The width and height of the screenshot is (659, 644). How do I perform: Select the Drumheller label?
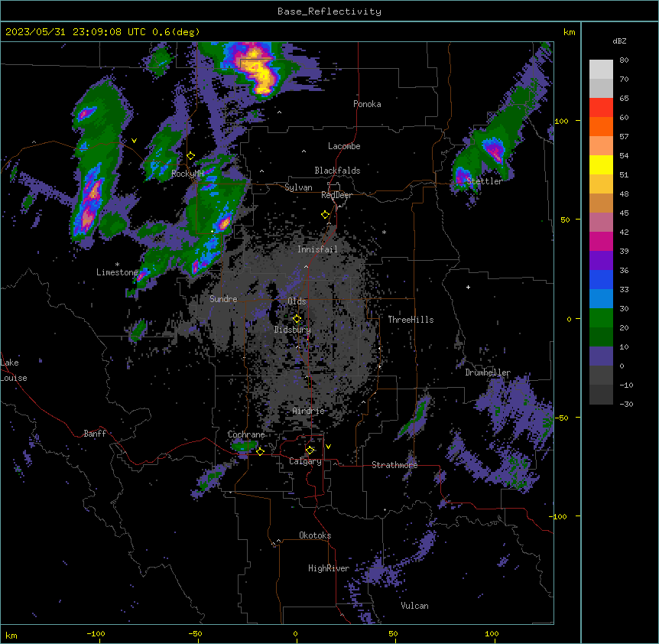click(488, 372)
